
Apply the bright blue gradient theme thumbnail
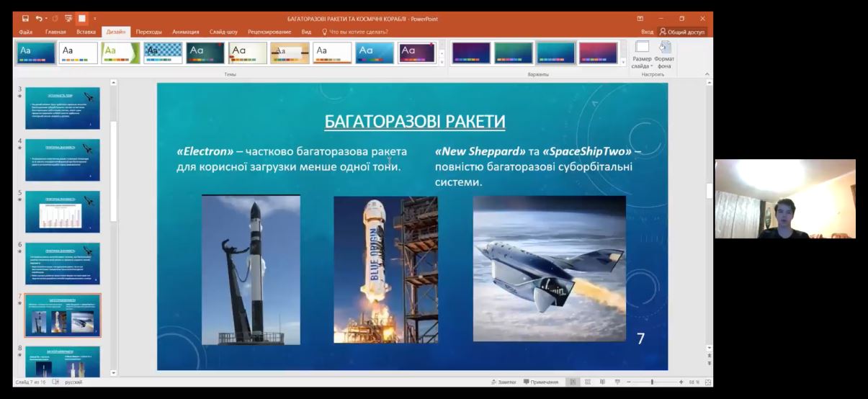(x=375, y=53)
